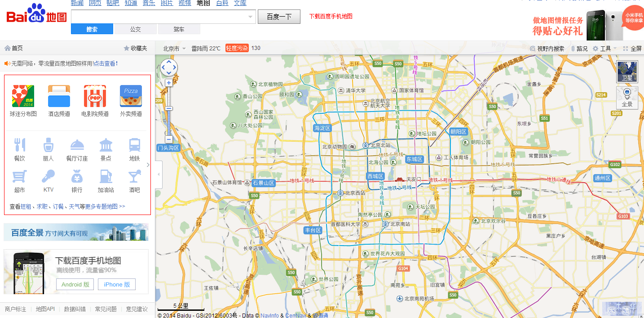
Task: Select the 景点 attractions icon
Action: point(106,145)
